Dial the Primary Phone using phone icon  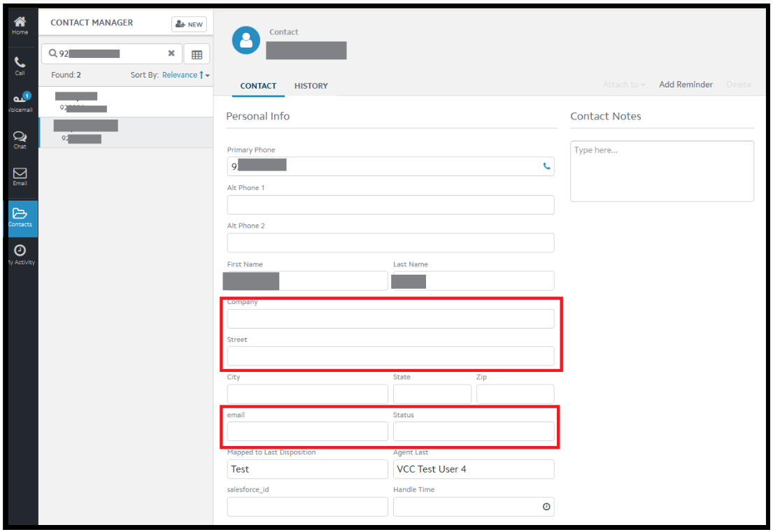pos(546,166)
